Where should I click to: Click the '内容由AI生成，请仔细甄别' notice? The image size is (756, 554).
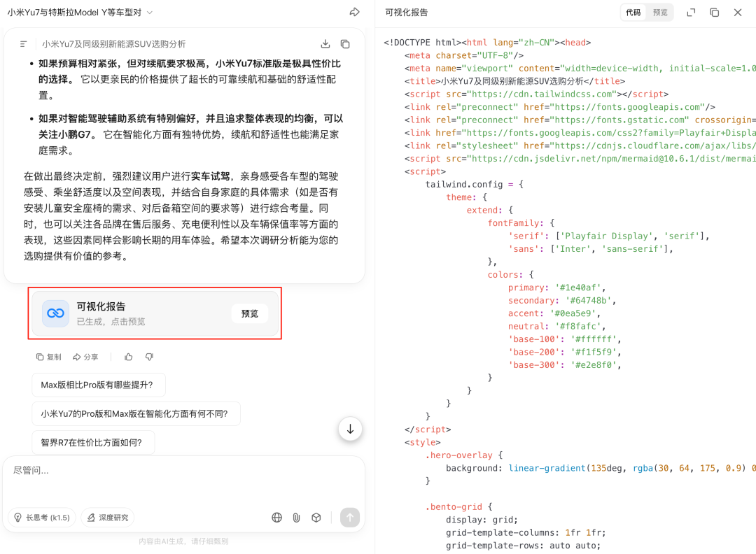[183, 541]
